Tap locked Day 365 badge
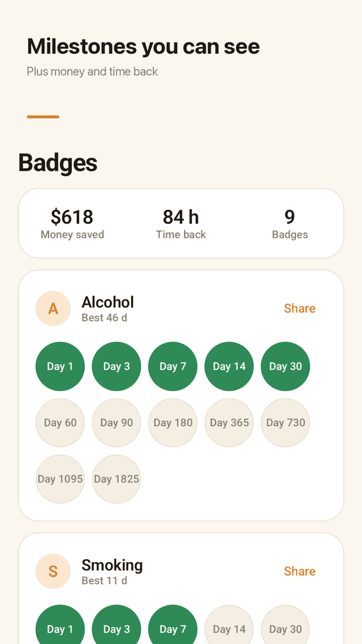The width and height of the screenshot is (362, 644). coord(229,423)
